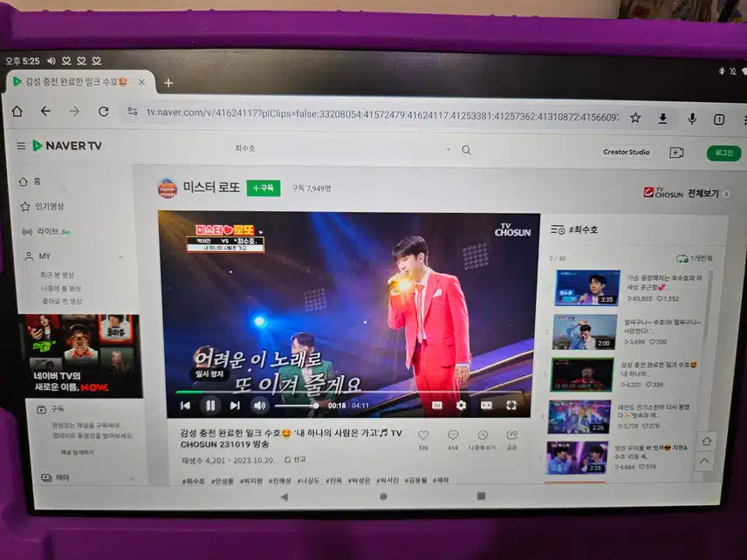The image size is (747, 560).
Task: Click the browser forward arrow
Action: (x=74, y=112)
